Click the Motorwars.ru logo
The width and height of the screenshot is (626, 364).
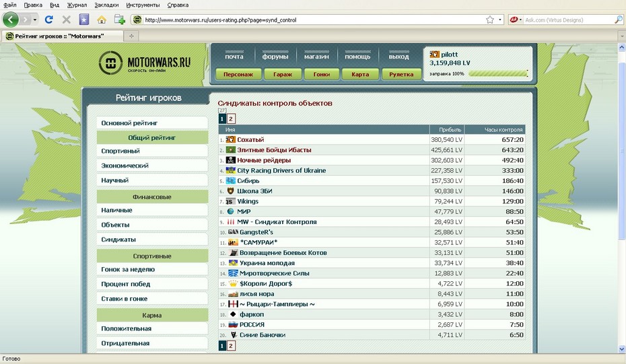tap(145, 63)
